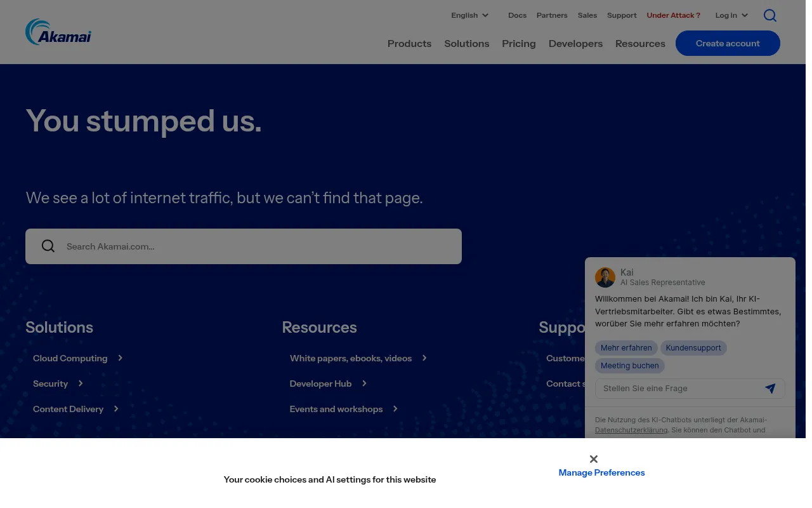Open the Cloud Computing solution link
Screen dimensions: 812x508
[70, 358]
